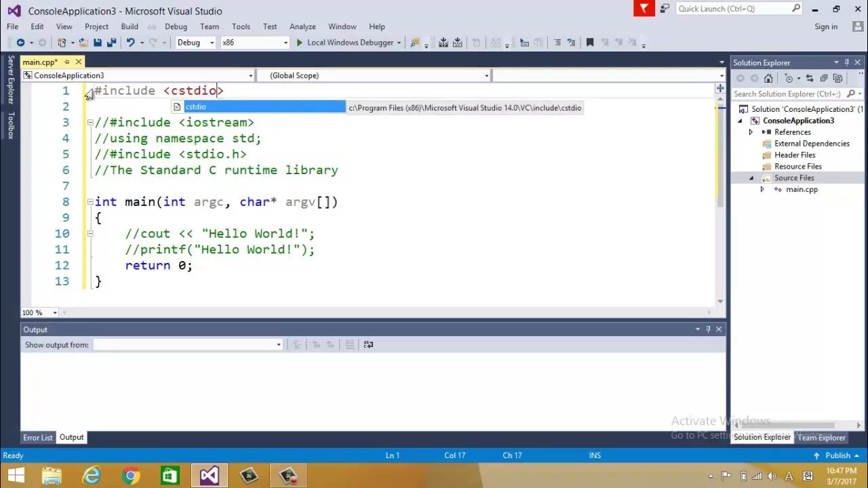Pin the main.cpp tab
Screen dimensions: 868x488
[67, 62]
